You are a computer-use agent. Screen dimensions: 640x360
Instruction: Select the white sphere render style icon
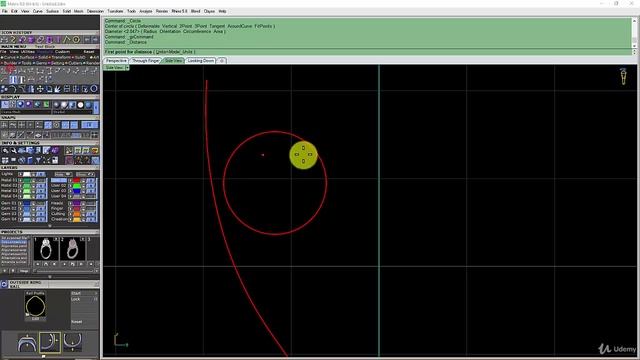(80, 104)
